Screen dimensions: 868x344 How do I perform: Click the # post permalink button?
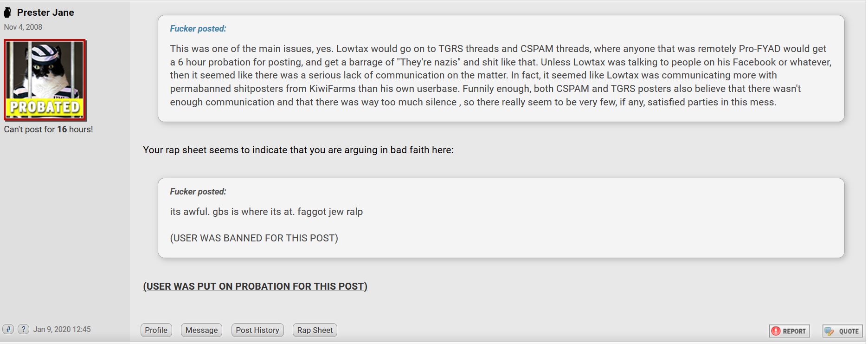point(8,330)
